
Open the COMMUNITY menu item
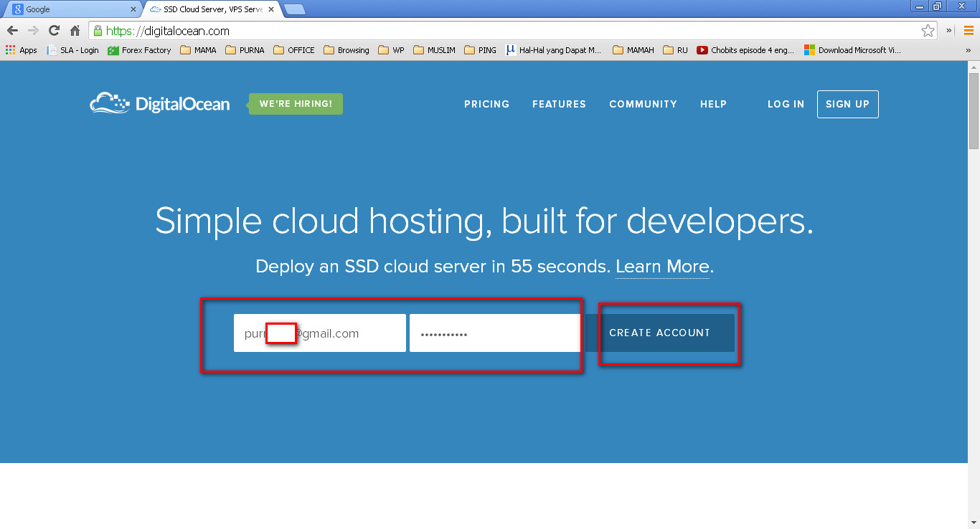pyautogui.click(x=643, y=104)
